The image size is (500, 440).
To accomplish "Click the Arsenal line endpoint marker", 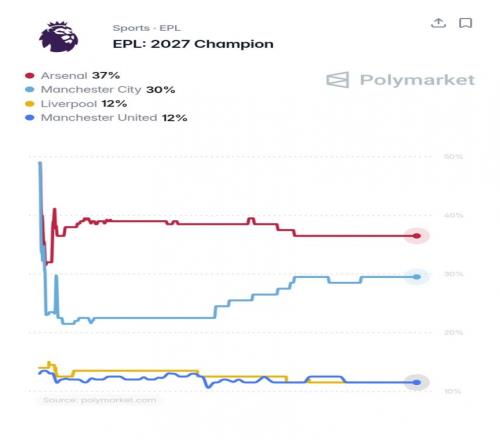I will click(x=417, y=236).
